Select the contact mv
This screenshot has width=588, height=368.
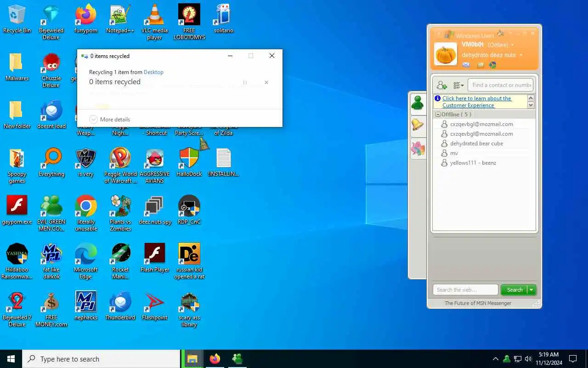tap(454, 153)
